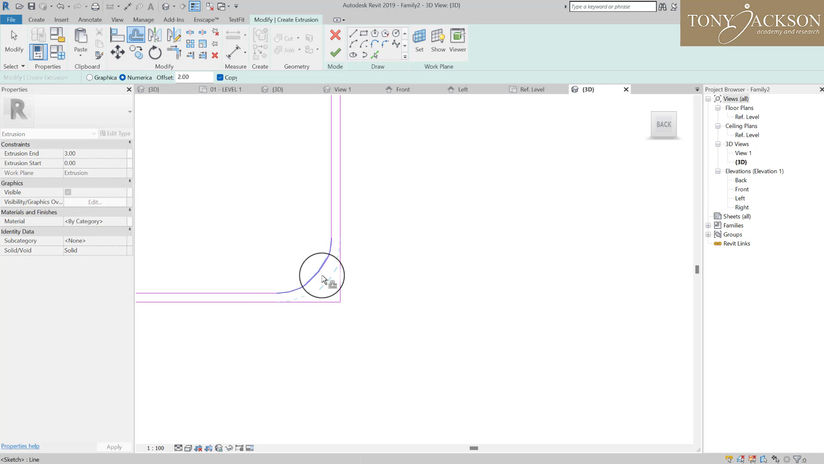The image size is (824, 464).
Task: Click the vertical scrollbar of the canvas
Action: (x=697, y=269)
